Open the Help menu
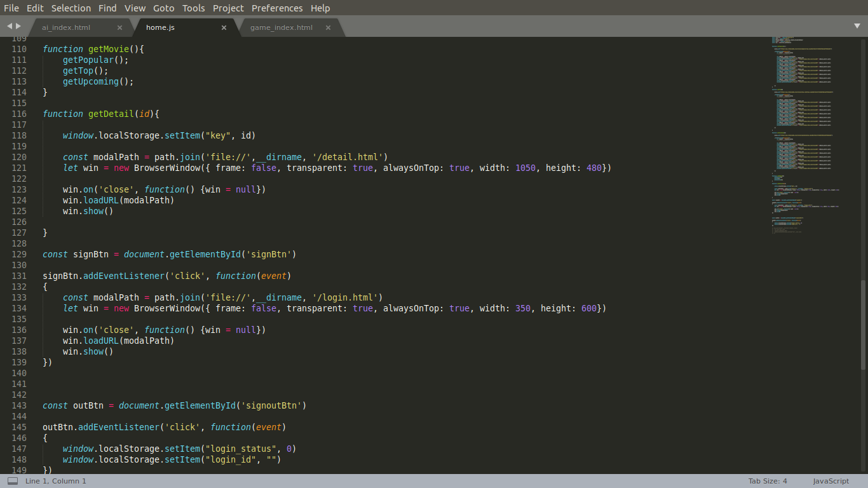This screenshot has width=868, height=488. point(320,8)
